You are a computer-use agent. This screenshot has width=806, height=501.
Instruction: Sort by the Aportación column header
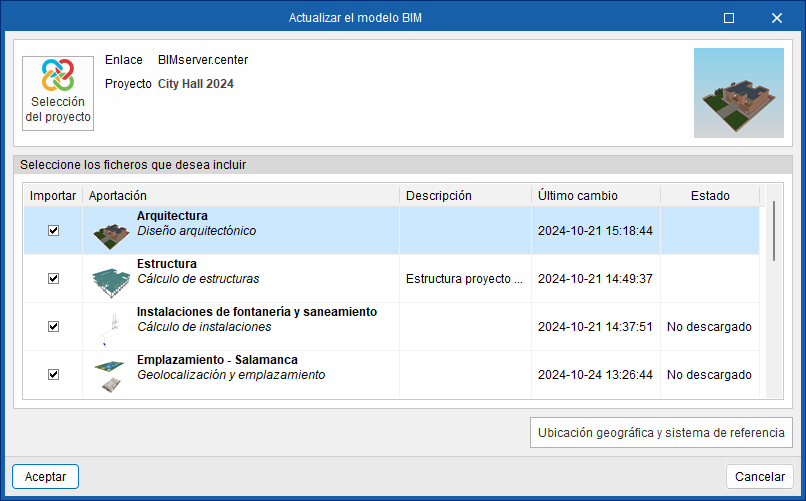pyautogui.click(x=240, y=196)
